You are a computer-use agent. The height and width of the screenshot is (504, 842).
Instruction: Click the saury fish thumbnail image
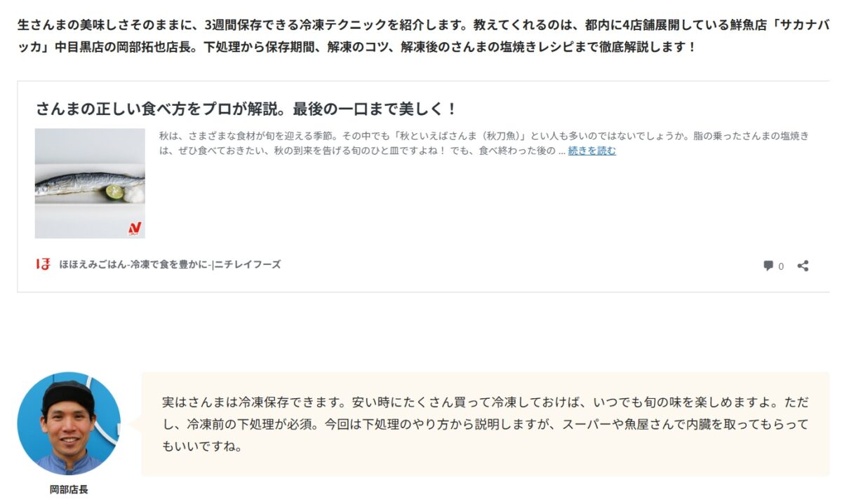[90, 183]
